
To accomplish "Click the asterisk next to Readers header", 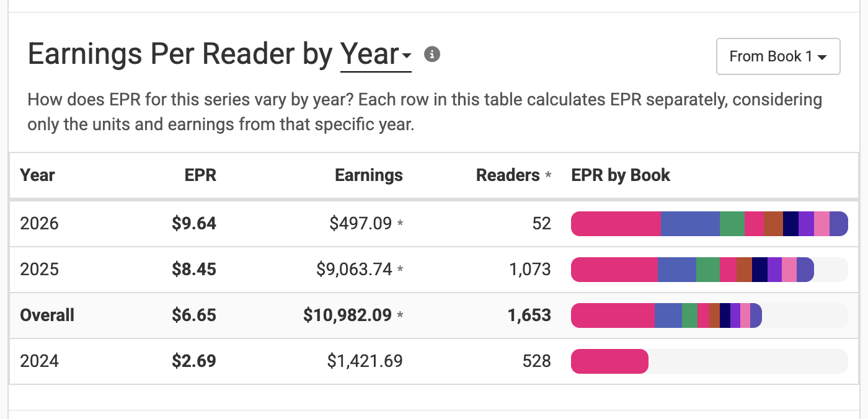I will point(548,175).
